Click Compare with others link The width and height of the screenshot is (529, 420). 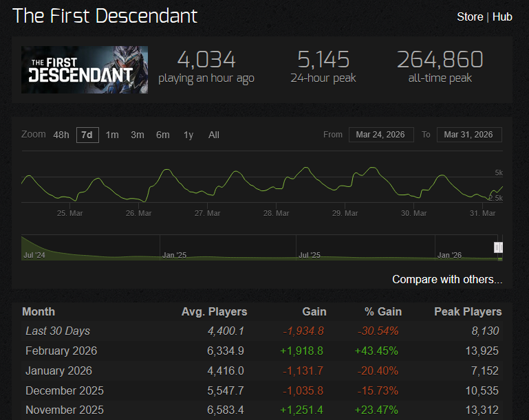tap(447, 280)
